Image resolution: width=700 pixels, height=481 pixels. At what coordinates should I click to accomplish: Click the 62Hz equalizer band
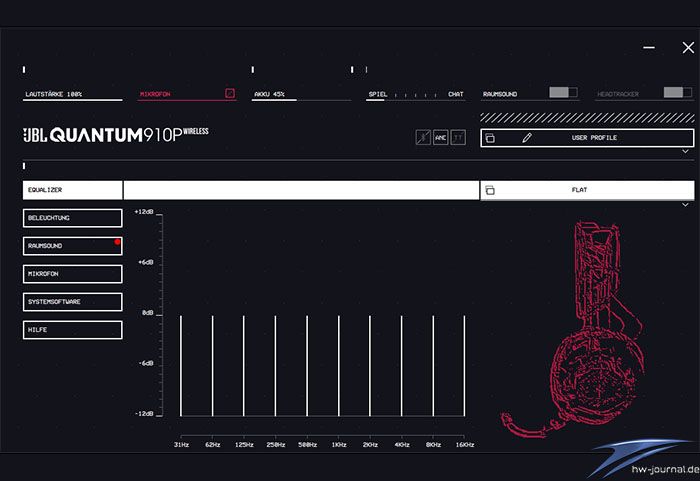pyautogui.click(x=212, y=366)
